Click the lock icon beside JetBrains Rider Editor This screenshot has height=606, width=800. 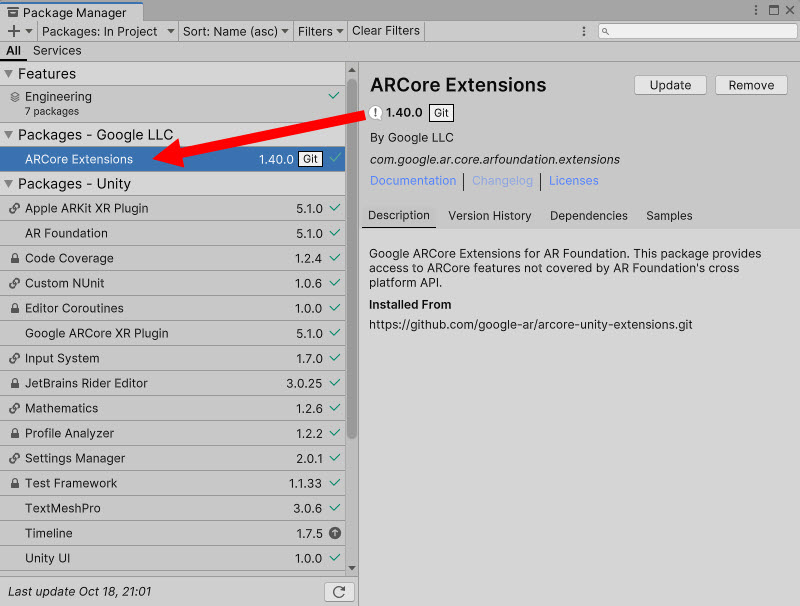[15, 383]
